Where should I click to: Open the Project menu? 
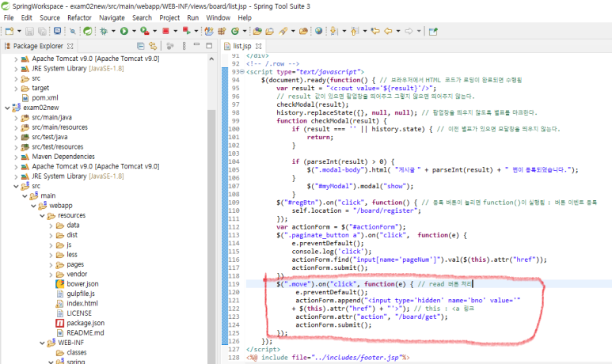pyautogui.click(x=169, y=18)
